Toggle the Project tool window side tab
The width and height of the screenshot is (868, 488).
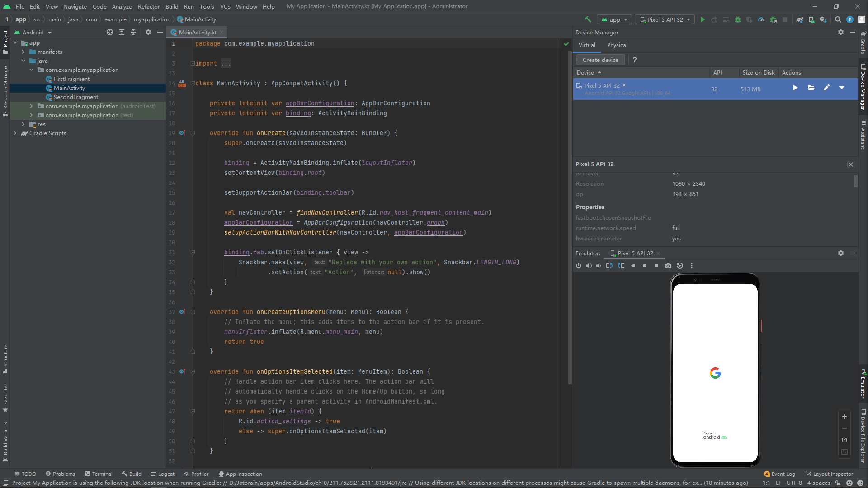click(5, 42)
